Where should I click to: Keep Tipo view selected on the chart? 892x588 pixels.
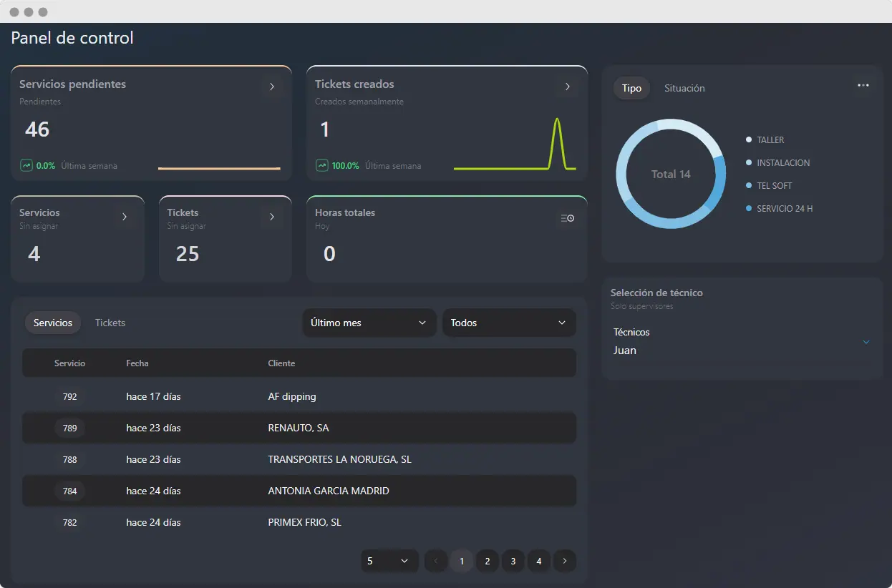tap(631, 88)
